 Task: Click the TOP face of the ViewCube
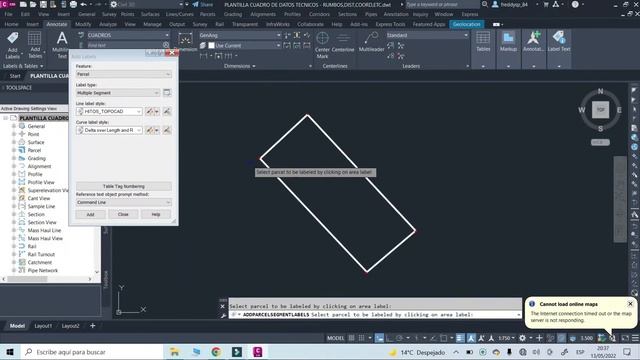click(x=600, y=109)
